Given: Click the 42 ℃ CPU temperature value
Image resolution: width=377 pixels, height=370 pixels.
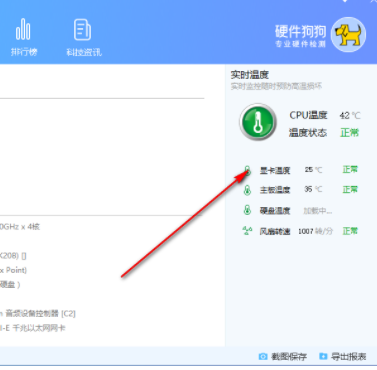Looking at the screenshot, I should [350, 116].
